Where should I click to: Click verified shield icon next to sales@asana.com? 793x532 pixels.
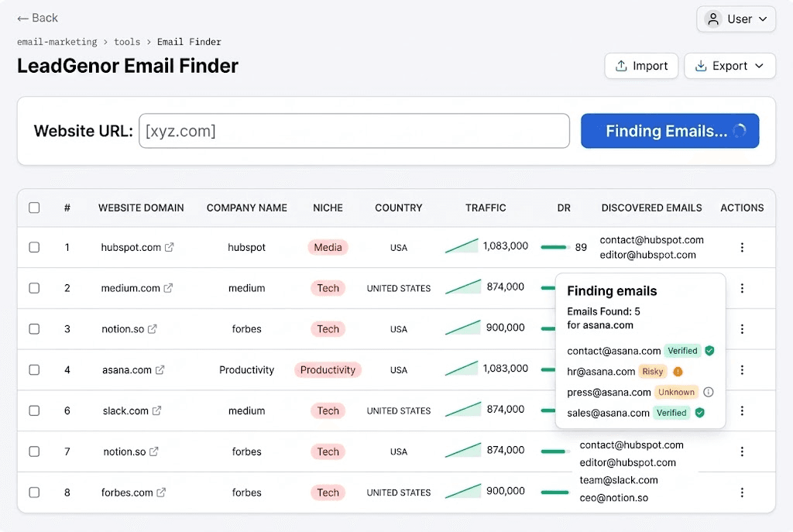click(x=699, y=413)
